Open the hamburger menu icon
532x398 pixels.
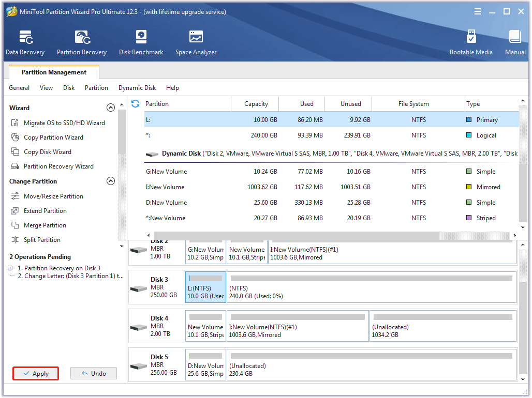pos(477,11)
